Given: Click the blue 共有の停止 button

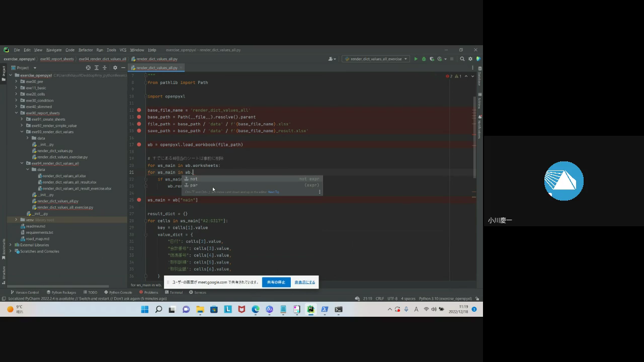Looking at the screenshot, I should pyautogui.click(x=276, y=282).
